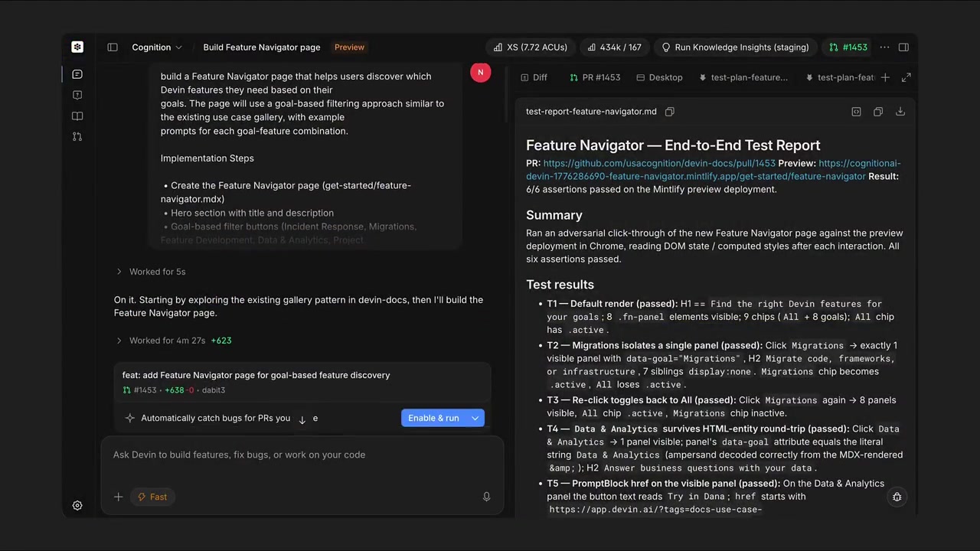The image size is (980, 551).
Task: Switch to the PR #1453 tab
Action: [x=595, y=77]
